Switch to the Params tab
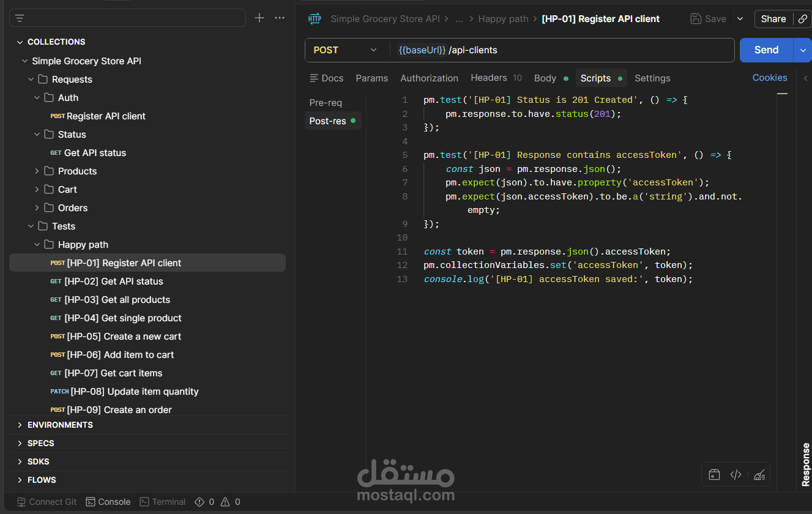The width and height of the screenshot is (812, 514). coord(372,78)
